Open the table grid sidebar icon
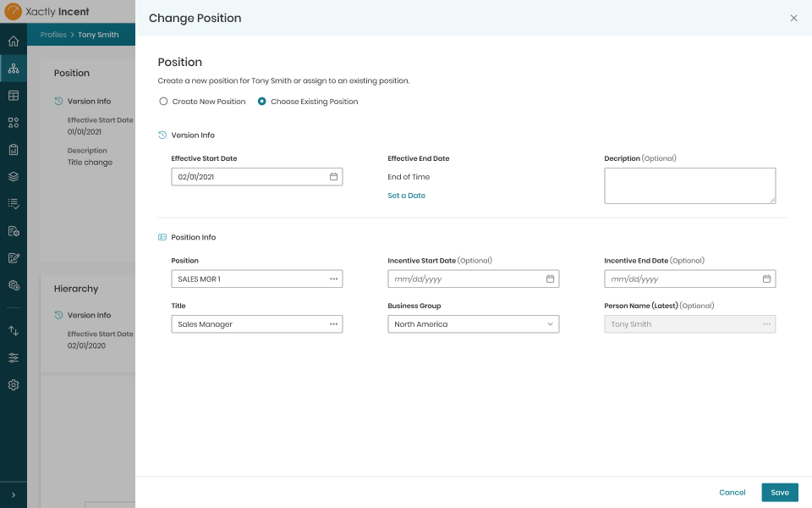Screen dimensions: 812x508 14,96
